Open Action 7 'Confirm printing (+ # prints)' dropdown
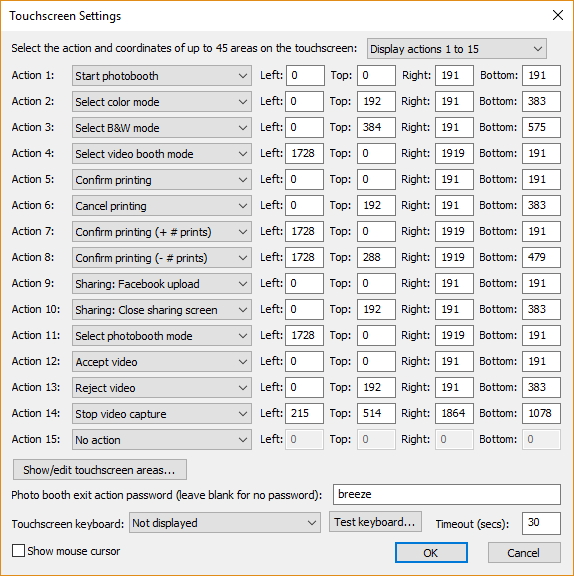 [162, 232]
